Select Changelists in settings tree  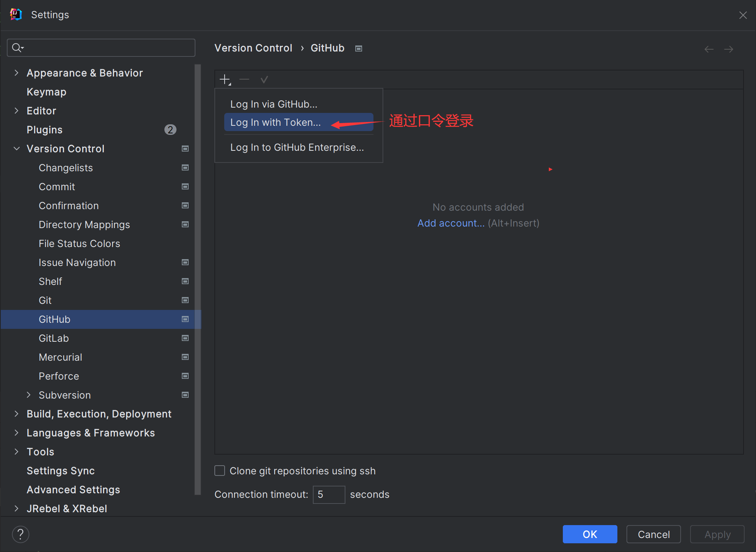(x=66, y=167)
